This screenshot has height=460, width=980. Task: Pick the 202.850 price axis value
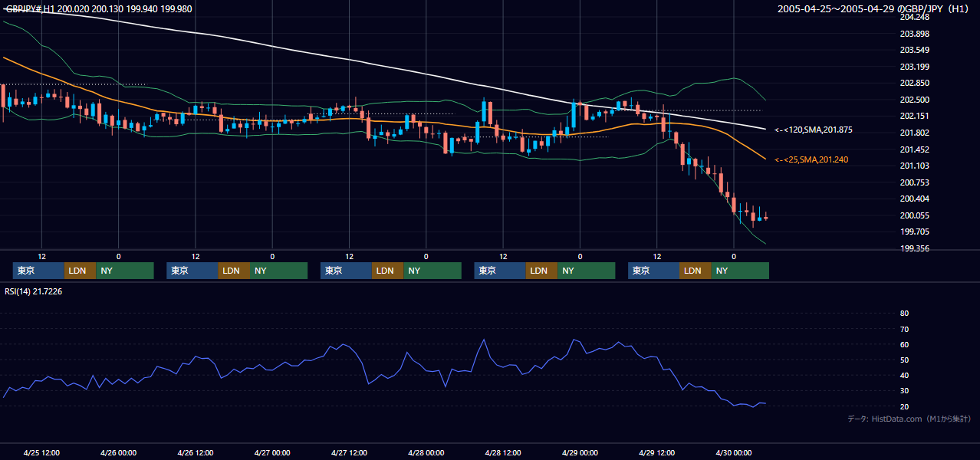914,84
